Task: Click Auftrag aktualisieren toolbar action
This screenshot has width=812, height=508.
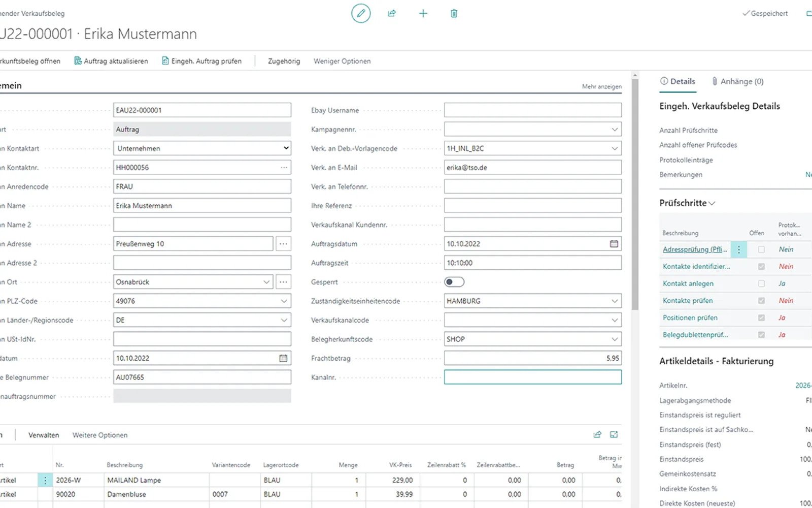Action: (x=111, y=61)
